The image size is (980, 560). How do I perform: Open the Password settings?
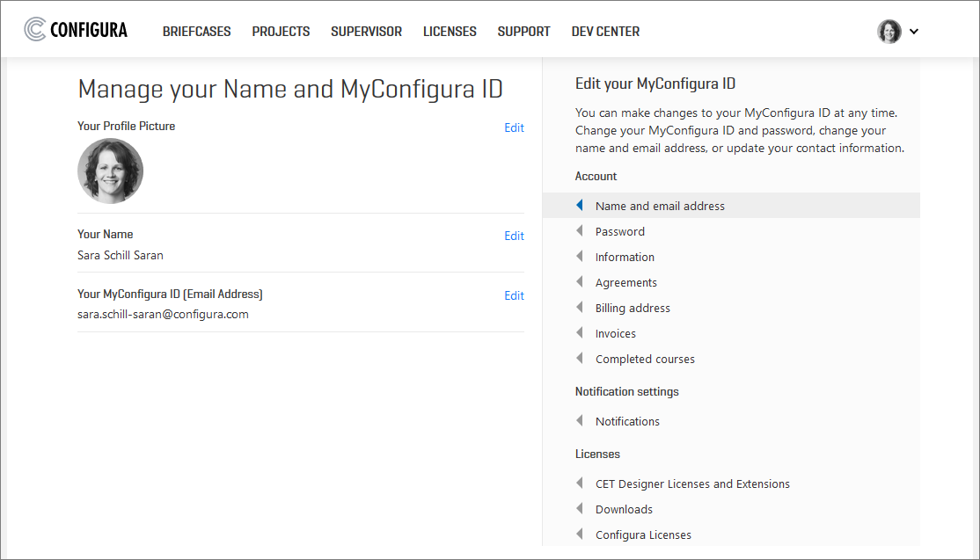pyautogui.click(x=619, y=231)
